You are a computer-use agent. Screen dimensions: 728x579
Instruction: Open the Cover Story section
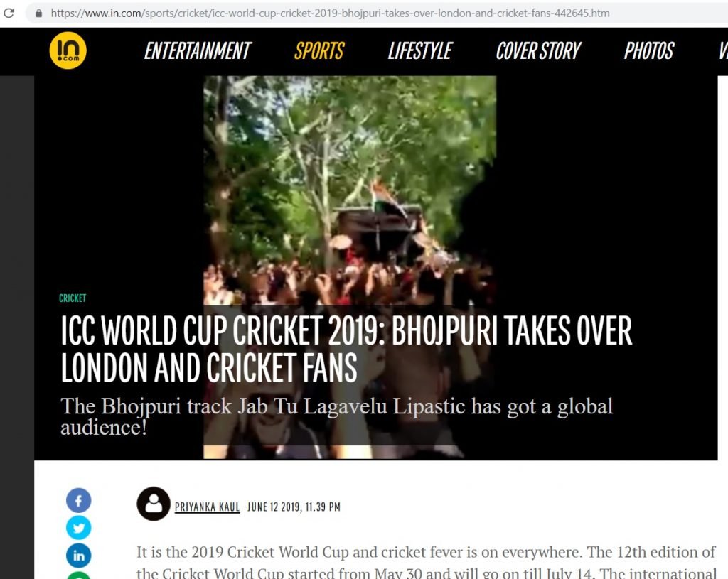pyautogui.click(x=538, y=51)
